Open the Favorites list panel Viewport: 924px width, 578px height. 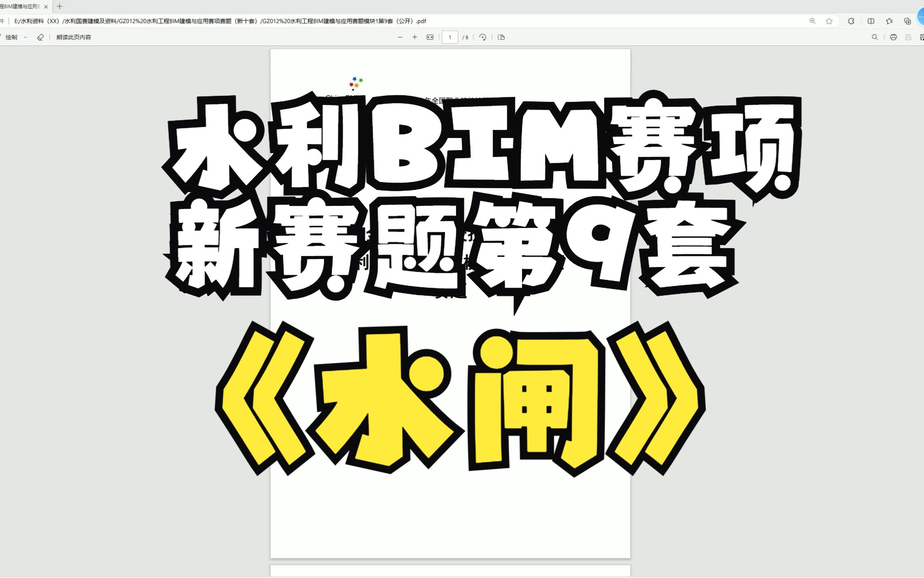click(889, 21)
